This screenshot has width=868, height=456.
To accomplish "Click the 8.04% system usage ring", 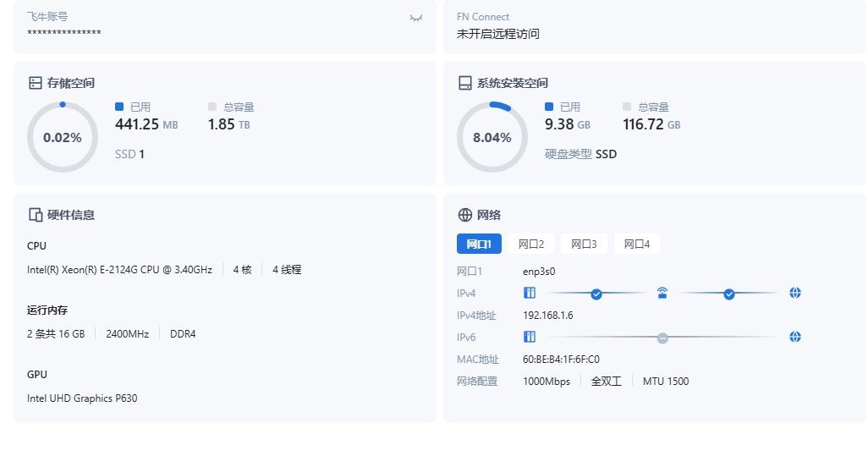I will coord(492,137).
